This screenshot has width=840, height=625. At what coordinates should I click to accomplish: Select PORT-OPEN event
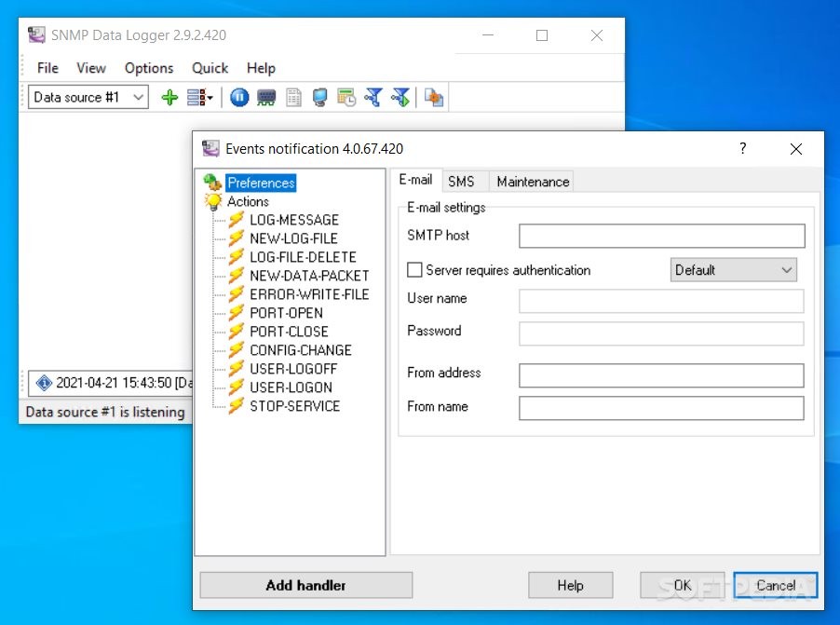tap(287, 313)
